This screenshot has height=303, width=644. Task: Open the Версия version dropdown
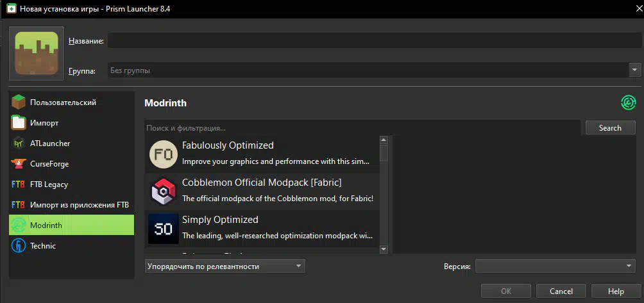pyautogui.click(x=555, y=266)
